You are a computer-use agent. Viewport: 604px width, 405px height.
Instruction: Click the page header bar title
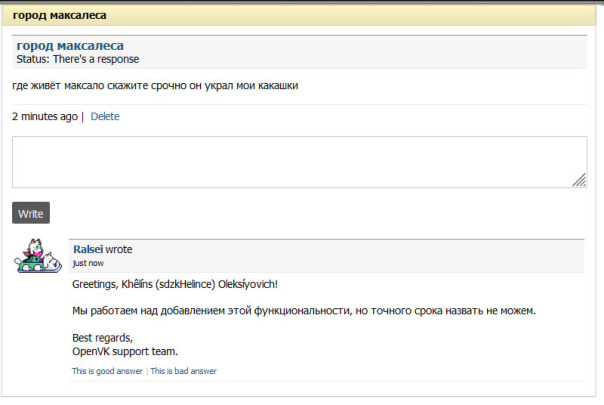tap(60, 16)
